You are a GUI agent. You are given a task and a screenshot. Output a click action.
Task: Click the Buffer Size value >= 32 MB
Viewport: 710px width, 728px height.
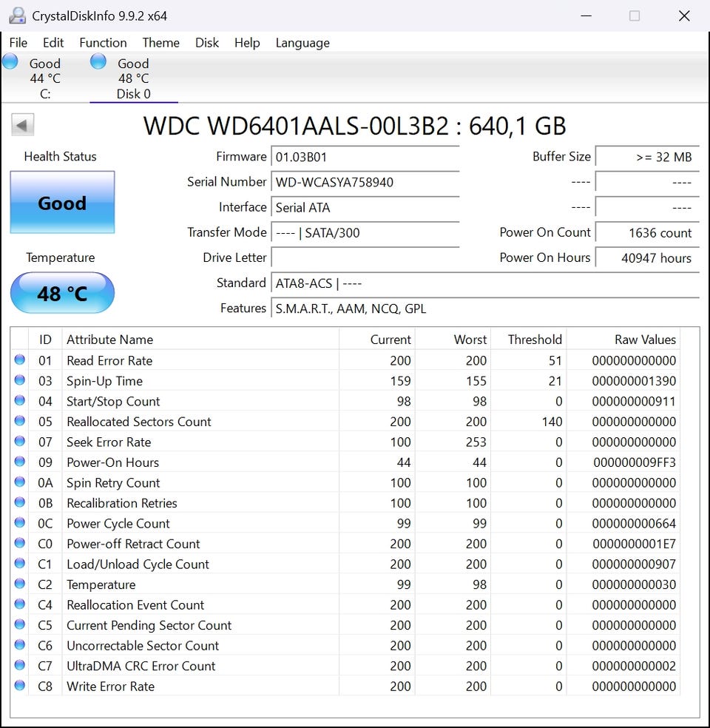coord(647,157)
